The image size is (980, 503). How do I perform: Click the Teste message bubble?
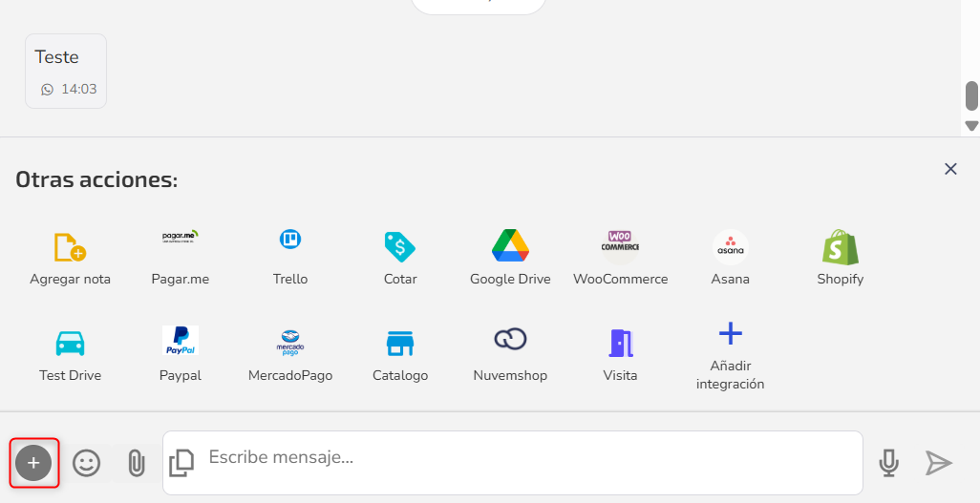tap(66, 72)
